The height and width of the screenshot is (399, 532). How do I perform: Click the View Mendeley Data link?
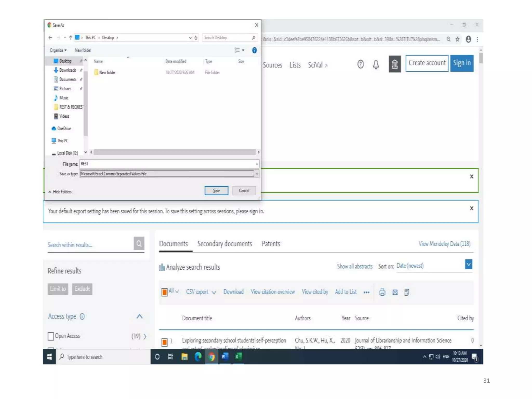[444, 244]
